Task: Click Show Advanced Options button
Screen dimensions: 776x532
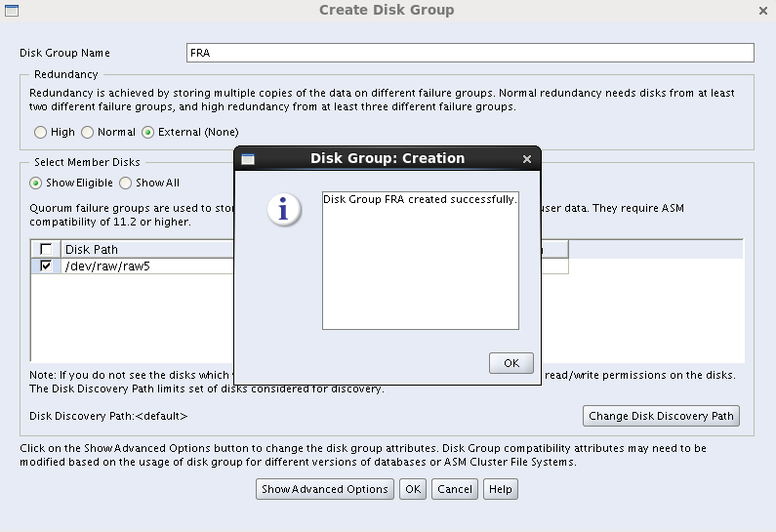Action: click(325, 489)
